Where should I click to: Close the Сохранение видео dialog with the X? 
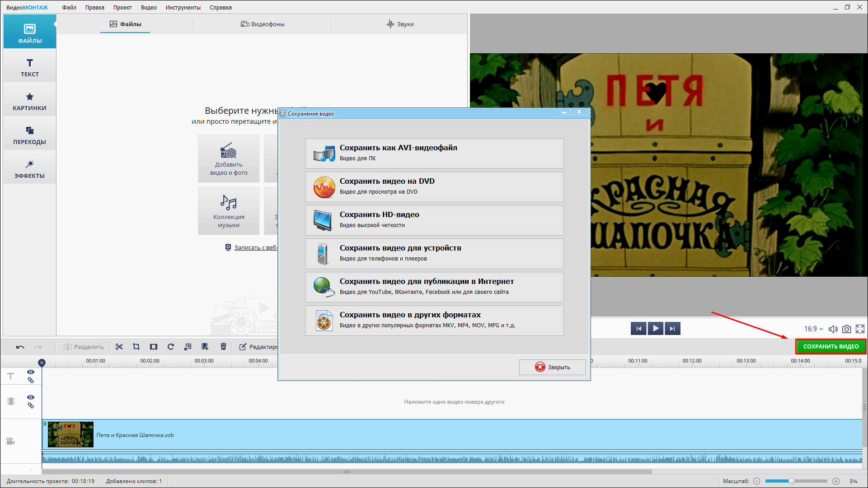[x=579, y=112]
